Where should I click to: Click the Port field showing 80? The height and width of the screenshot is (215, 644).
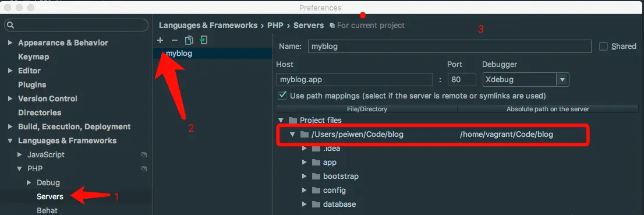click(462, 80)
